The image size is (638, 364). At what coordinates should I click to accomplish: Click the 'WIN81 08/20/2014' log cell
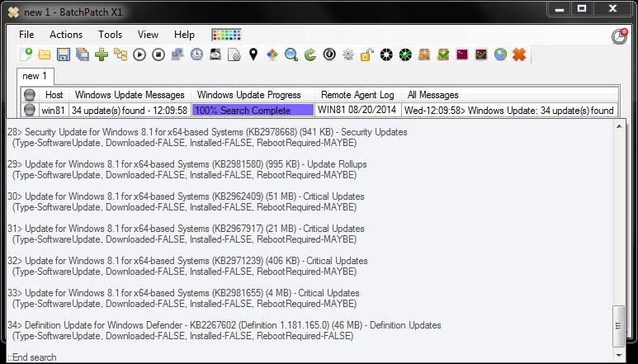click(x=357, y=110)
